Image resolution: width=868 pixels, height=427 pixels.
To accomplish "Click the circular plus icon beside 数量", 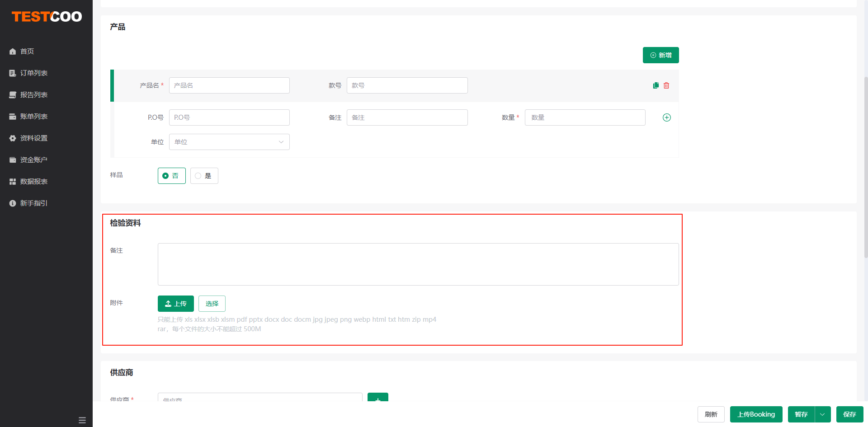I will point(666,117).
